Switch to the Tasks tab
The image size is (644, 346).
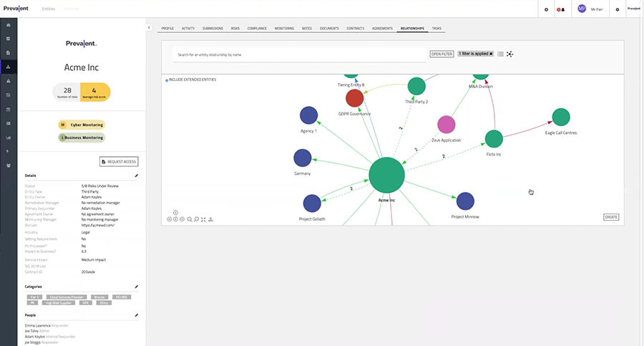[x=436, y=29]
